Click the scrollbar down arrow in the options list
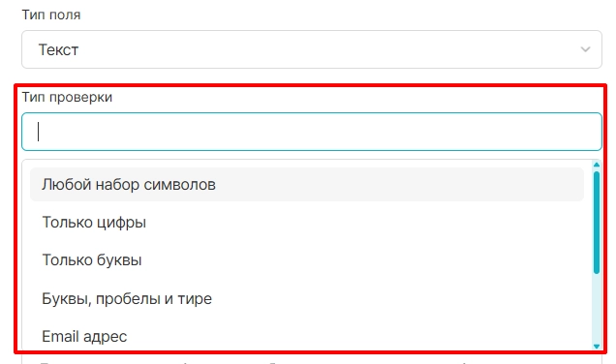This screenshot has width=616, height=364. coord(597,346)
